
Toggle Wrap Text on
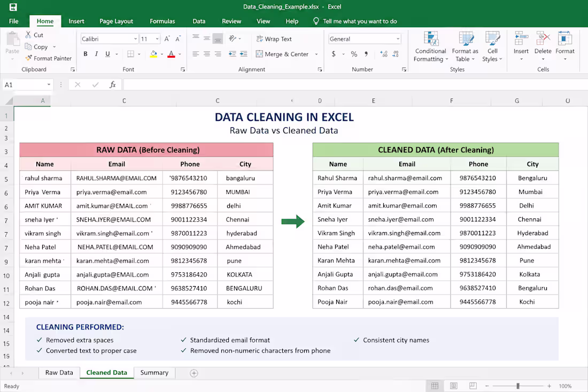pos(274,39)
